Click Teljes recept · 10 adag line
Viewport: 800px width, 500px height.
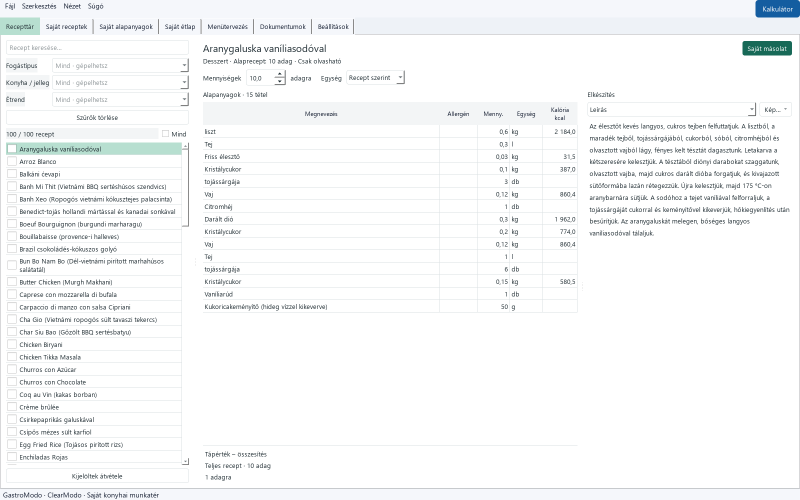coord(238,465)
